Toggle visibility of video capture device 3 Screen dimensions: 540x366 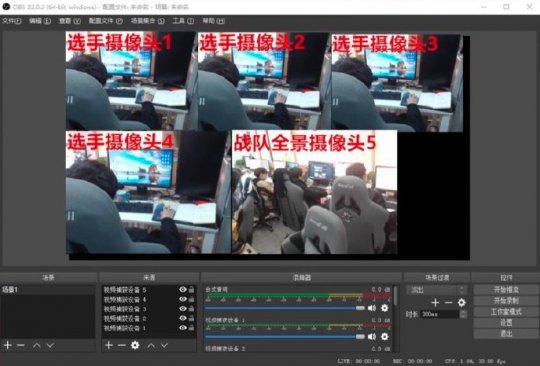(183, 309)
